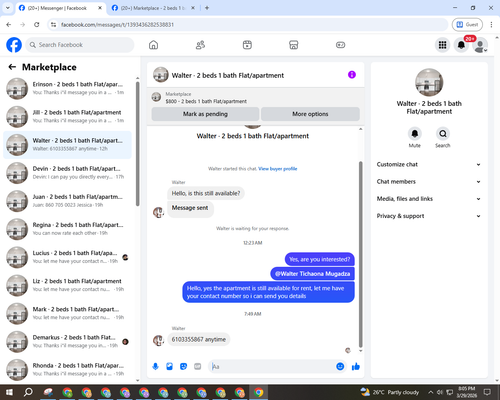Open Windows Start menu

[9, 392]
